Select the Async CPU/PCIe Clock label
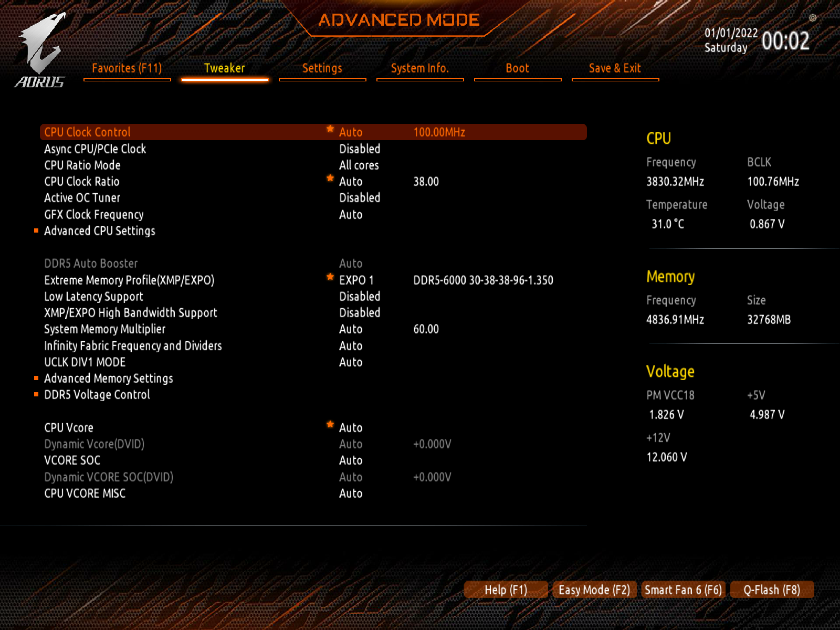Viewport: 840px width, 630px height. point(95,149)
